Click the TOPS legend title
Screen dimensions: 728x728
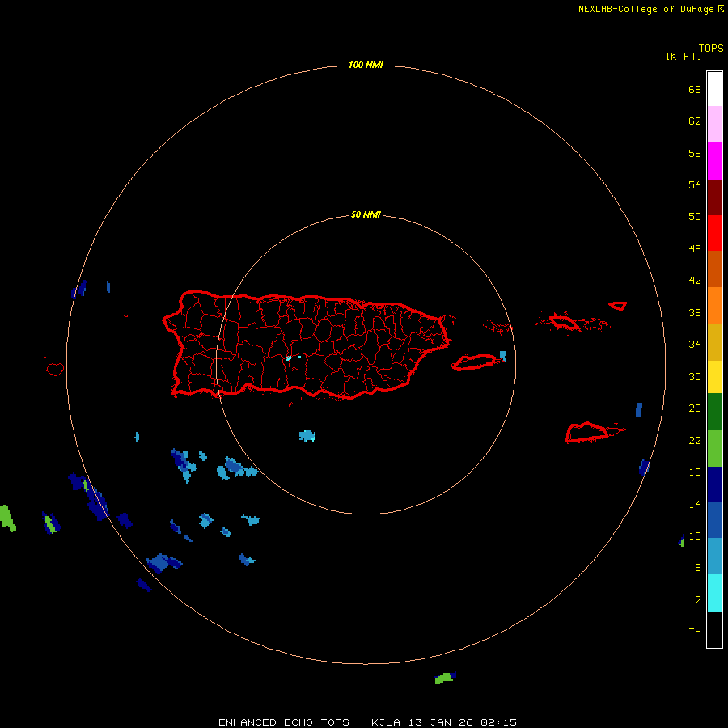[711, 49]
